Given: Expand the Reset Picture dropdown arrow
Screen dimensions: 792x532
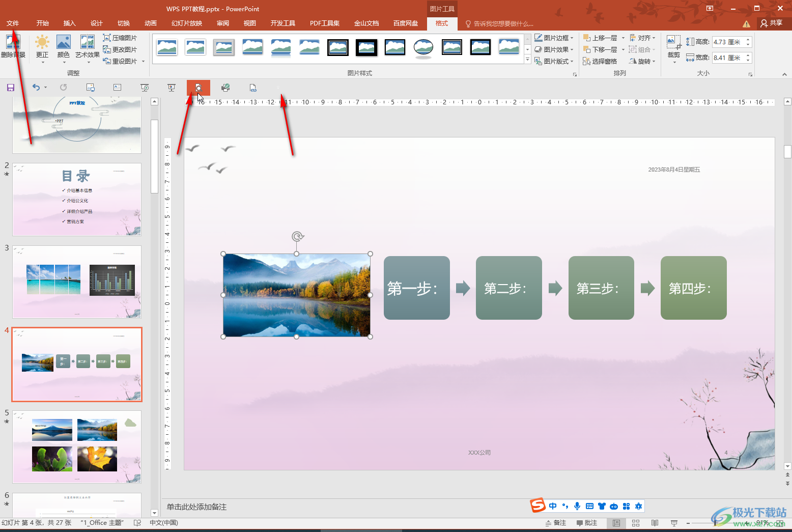Looking at the screenshot, I should coord(144,61).
